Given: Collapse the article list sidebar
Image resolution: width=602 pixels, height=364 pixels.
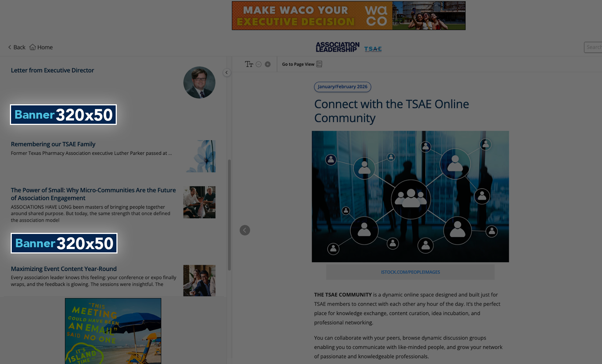Looking at the screenshot, I should pyautogui.click(x=227, y=73).
